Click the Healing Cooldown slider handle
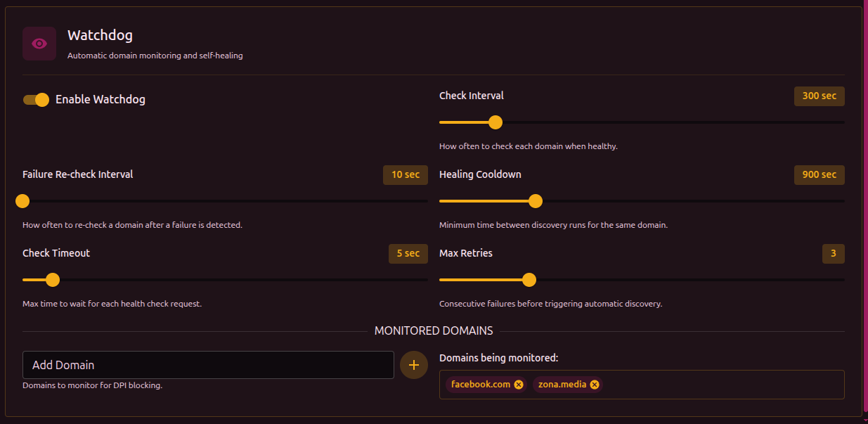Screen dimensions: 868x424 tap(536, 201)
